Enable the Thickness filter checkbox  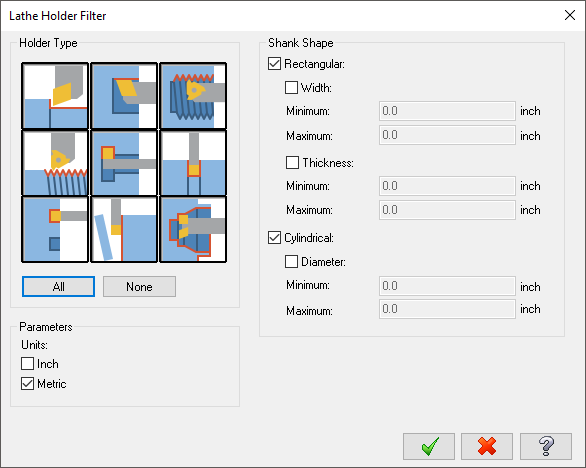292,163
